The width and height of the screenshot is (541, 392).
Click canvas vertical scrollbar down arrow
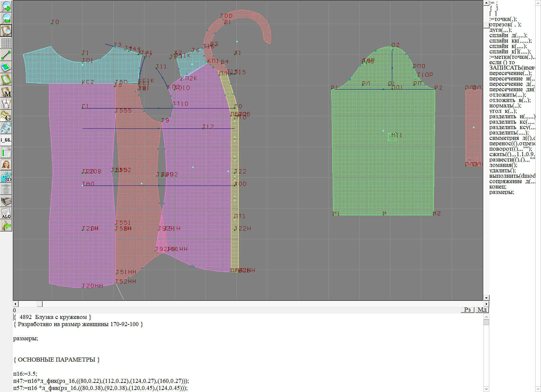[486, 298]
